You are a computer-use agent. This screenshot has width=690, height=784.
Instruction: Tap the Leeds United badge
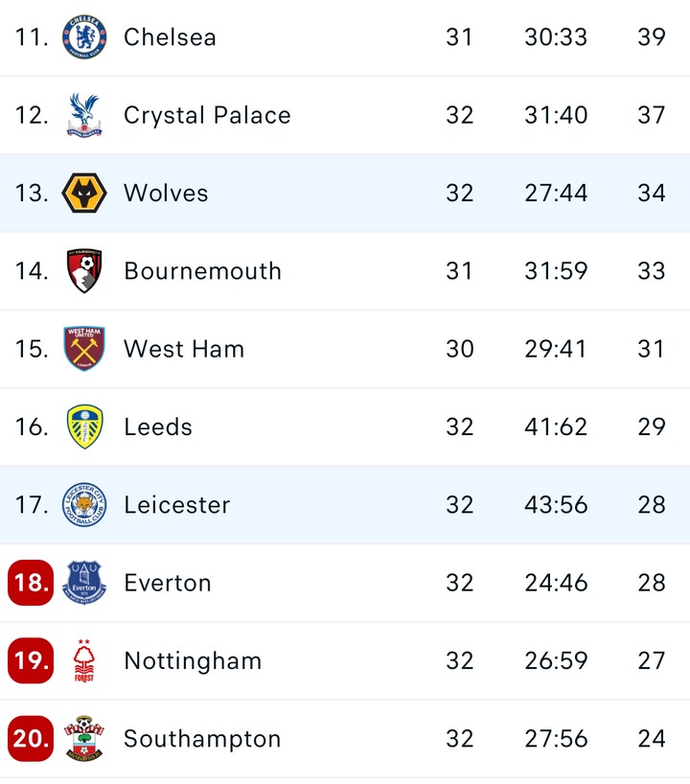[84, 427]
